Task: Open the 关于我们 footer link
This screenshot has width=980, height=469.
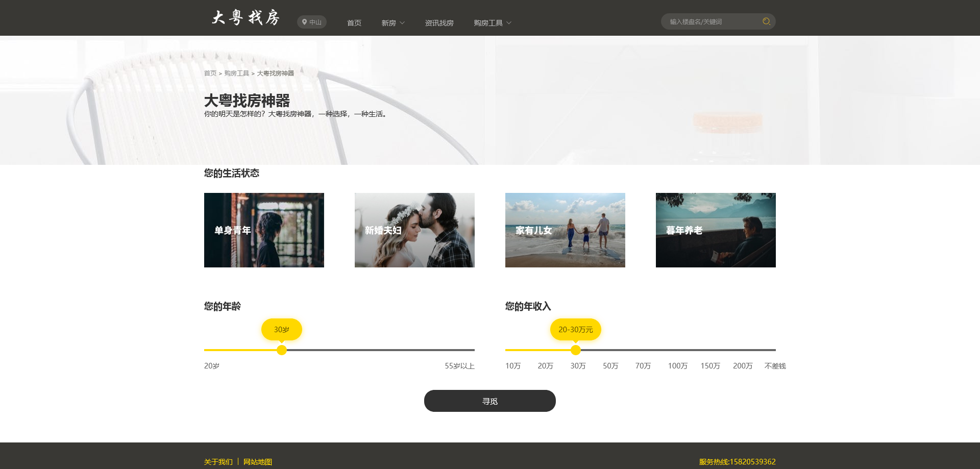Action: point(217,461)
